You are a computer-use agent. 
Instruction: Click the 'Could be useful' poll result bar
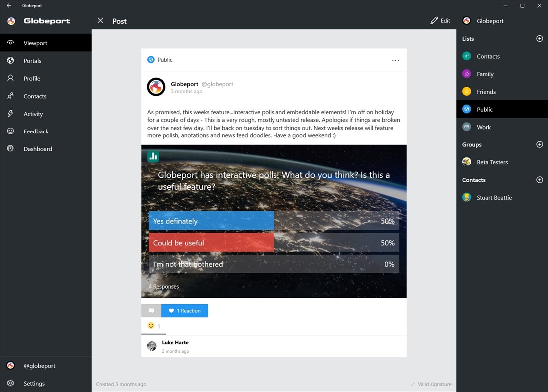pyautogui.click(x=211, y=243)
